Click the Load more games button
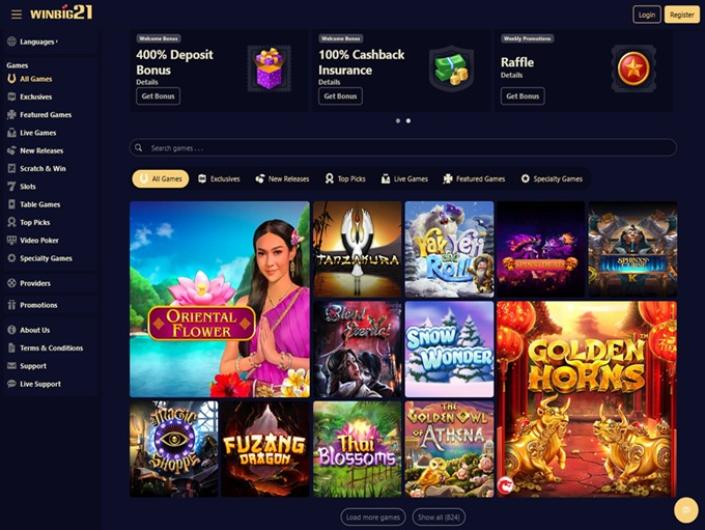Screen dimensions: 705x530 tap(373, 517)
